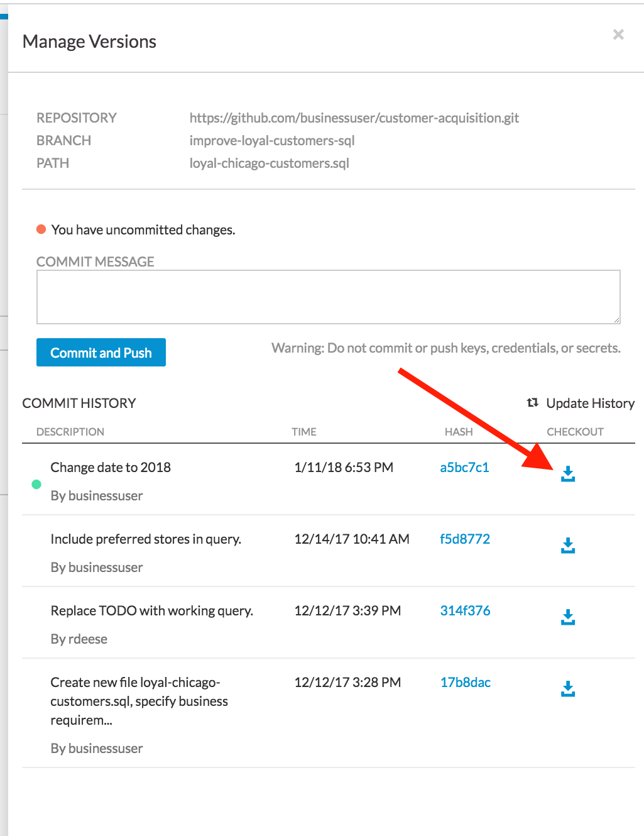The width and height of the screenshot is (644, 836).
Task: Click the orange uncommitted changes indicator dot
Action: pos(41,229)
